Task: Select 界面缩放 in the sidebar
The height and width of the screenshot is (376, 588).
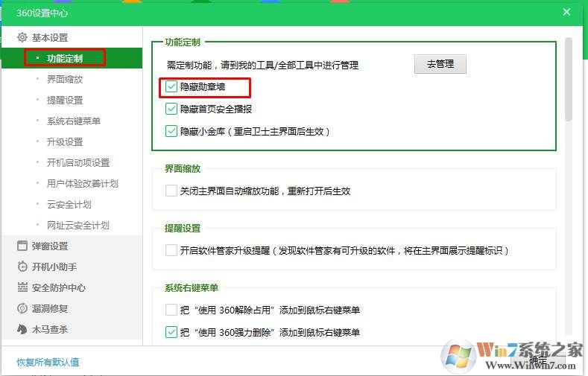Action: pos(65,79)
